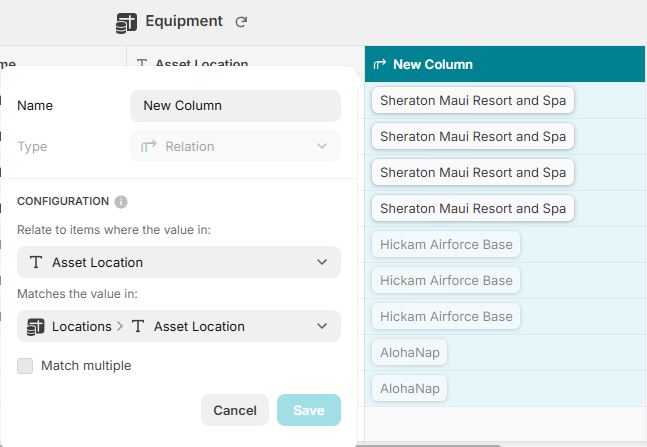Click the Match multiple label
The height and width of the screenshot is (447, 647).
[86, 366]
